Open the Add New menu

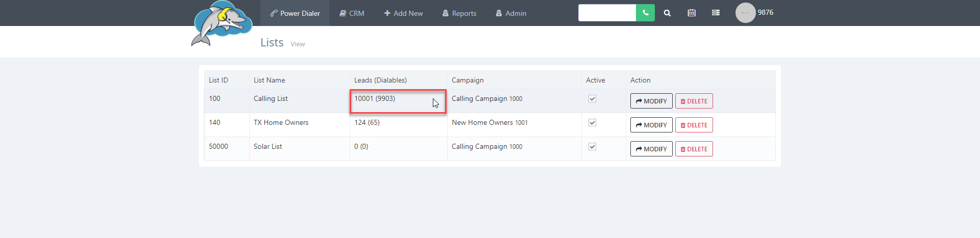(403, 13)
